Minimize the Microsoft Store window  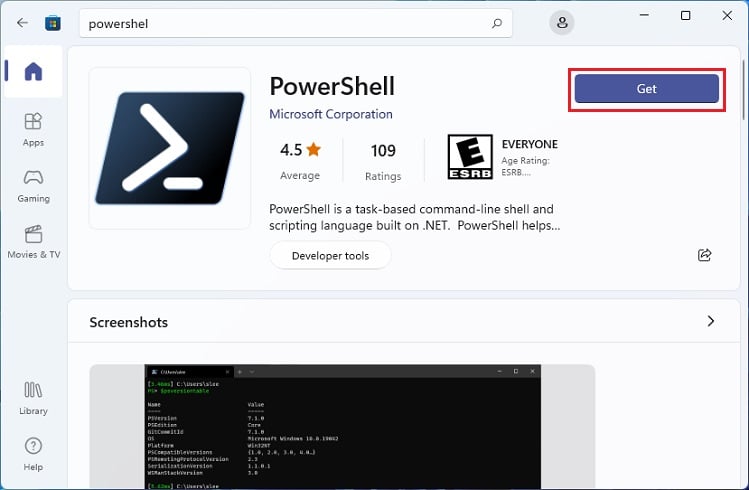tap(644, 15)
